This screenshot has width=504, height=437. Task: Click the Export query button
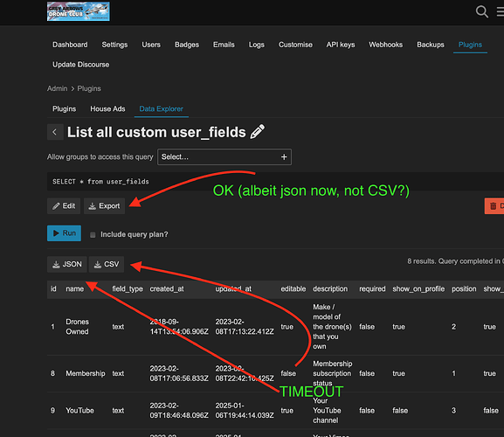(x=104, y=206)
